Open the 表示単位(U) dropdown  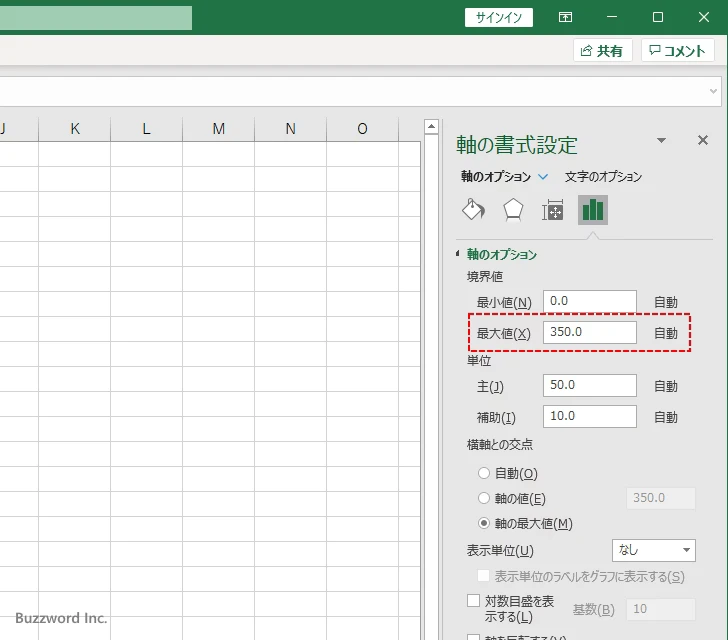pyautogui.click(x=654, y=550)
